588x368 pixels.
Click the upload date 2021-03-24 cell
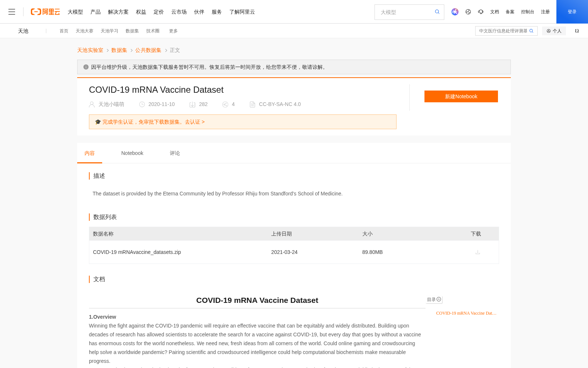click(284, 252)
